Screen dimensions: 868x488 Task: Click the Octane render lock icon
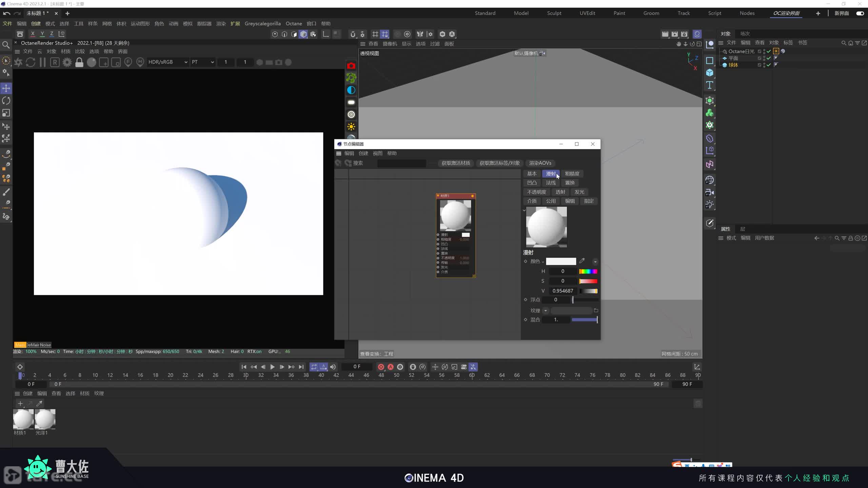click(79, 62)
